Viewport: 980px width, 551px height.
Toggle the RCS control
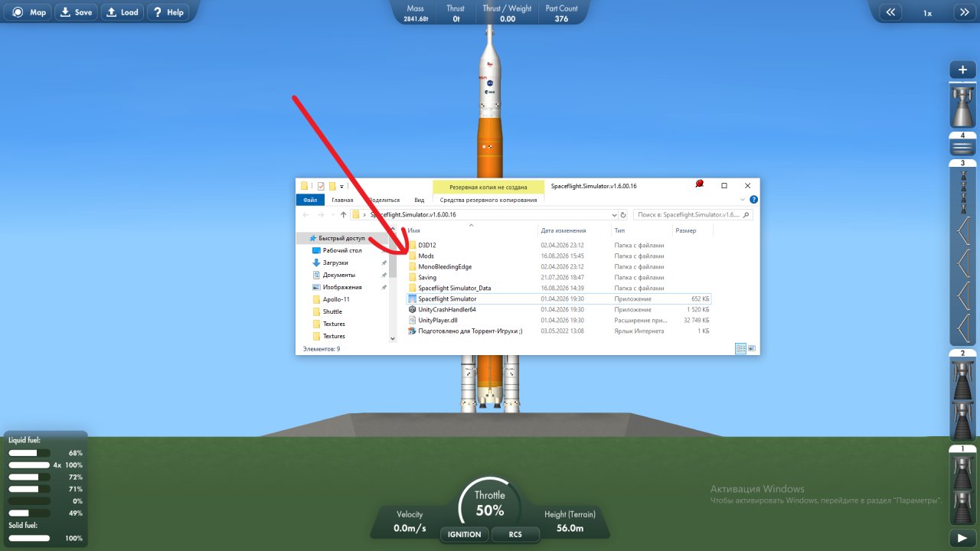[x=515, y=534]
